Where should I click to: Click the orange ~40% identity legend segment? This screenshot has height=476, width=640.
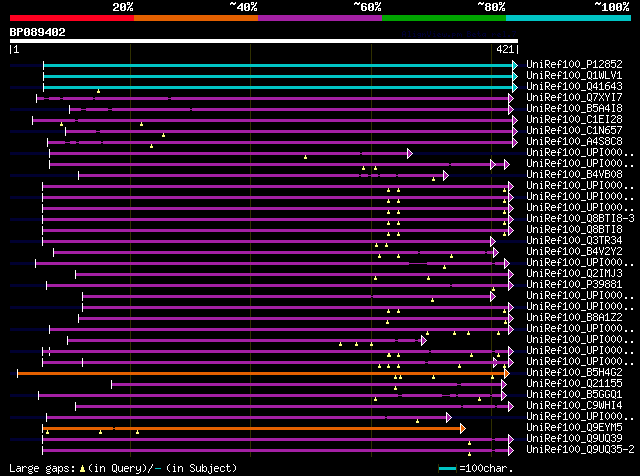(196, 18)
